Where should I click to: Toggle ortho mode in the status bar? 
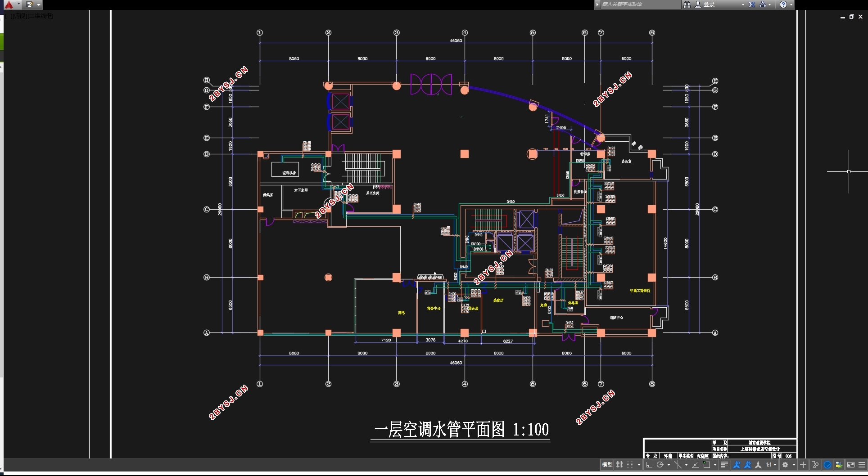click(649, 465)
